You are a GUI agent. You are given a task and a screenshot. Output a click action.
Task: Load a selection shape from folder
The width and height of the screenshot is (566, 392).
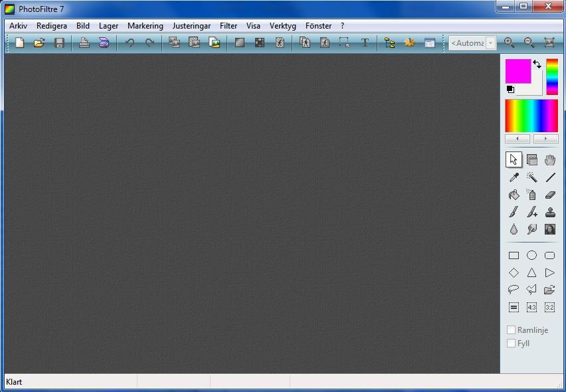click(550, 290)
